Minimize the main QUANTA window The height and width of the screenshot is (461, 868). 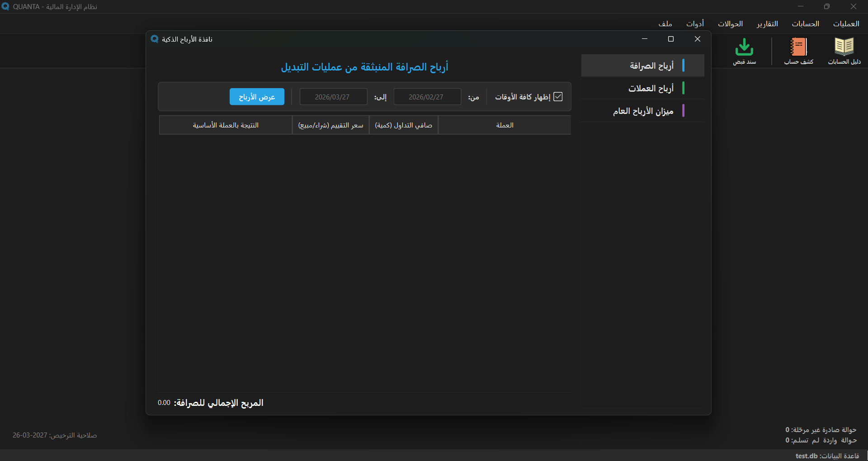[801, 6]
